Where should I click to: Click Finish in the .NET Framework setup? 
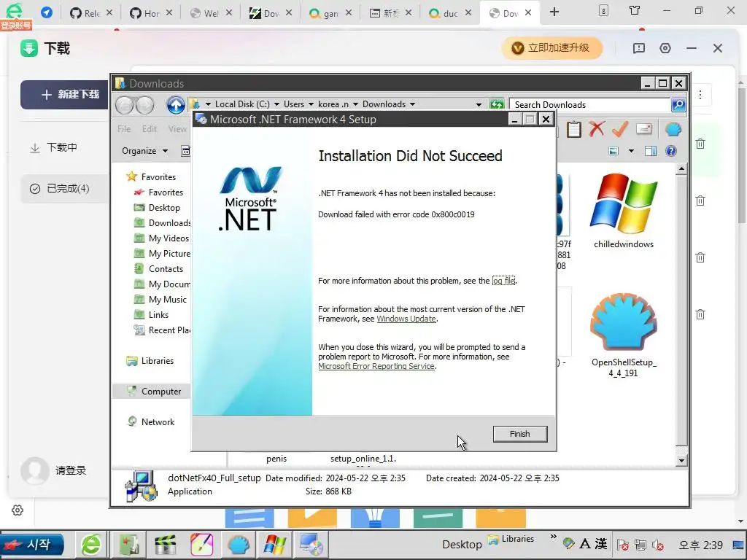[x=519, y=434]
